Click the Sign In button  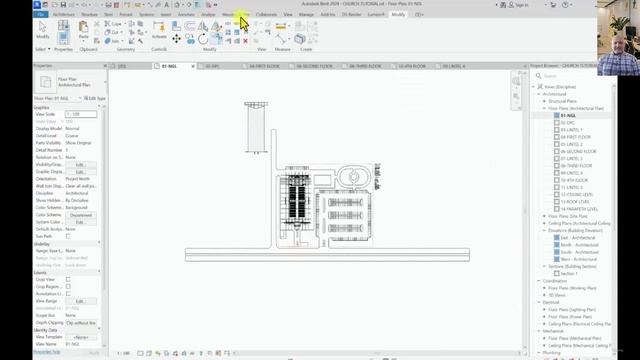click(x=518, y=5)
